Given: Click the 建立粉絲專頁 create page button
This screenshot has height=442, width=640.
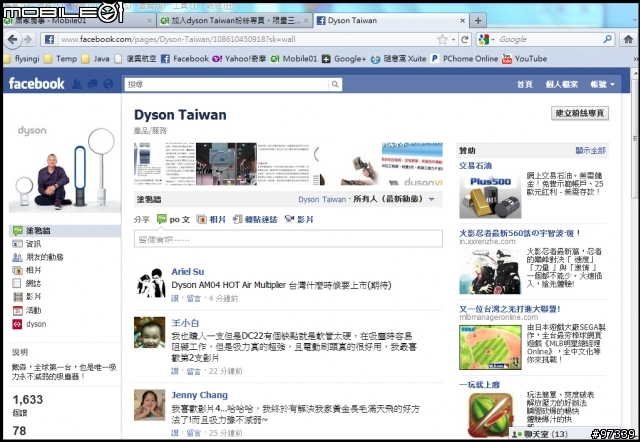Looking at the screenshot, I should point(580,113).
